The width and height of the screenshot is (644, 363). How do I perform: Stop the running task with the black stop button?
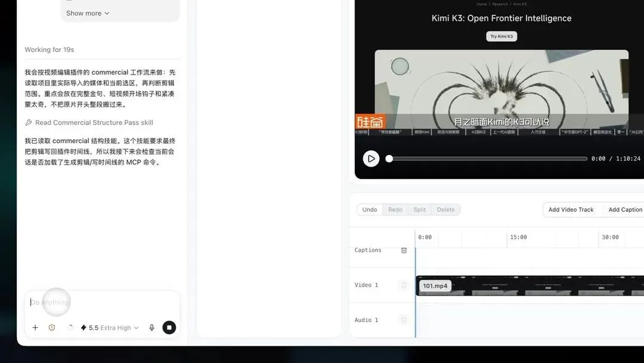pyautogui.click(x=169, y=328)
